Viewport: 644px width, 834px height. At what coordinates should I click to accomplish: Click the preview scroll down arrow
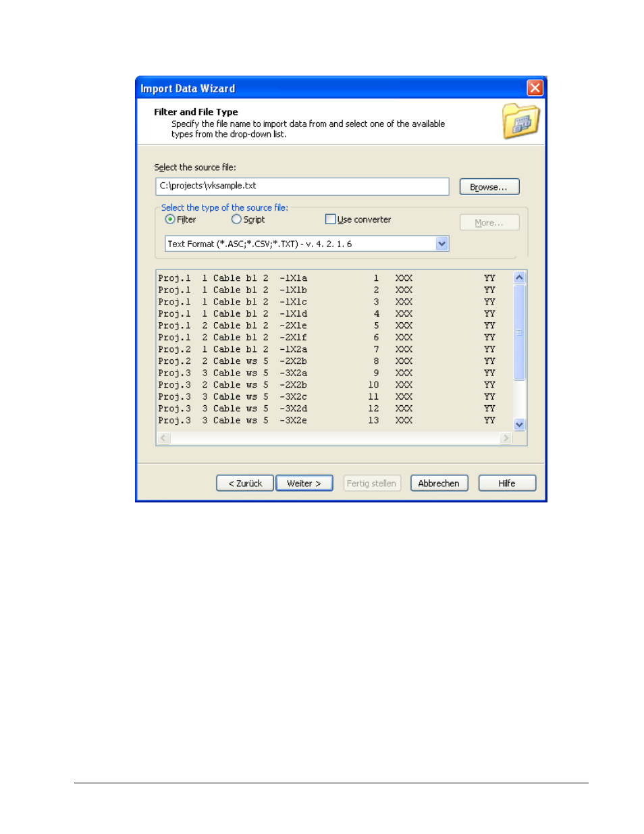pyautogui.click(x=519, y=425)
